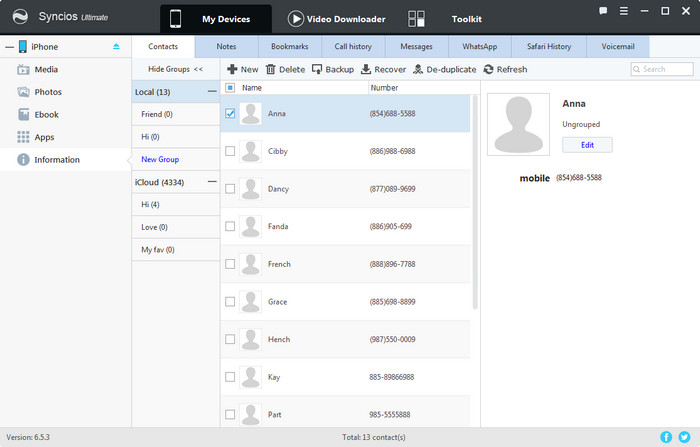This screenshot has width=700, height=447.
Task: Hide Groups panel
Action: [175, 69]
